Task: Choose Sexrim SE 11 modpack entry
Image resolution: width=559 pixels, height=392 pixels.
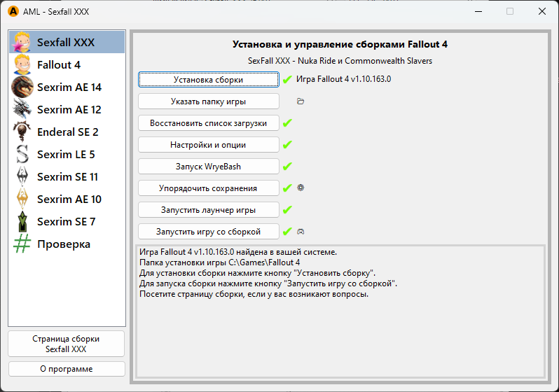Action: (x=67, y=177)
